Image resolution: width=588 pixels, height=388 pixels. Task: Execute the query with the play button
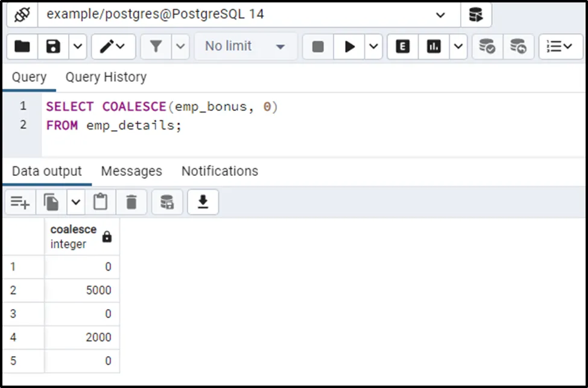[x=349, y=46]
